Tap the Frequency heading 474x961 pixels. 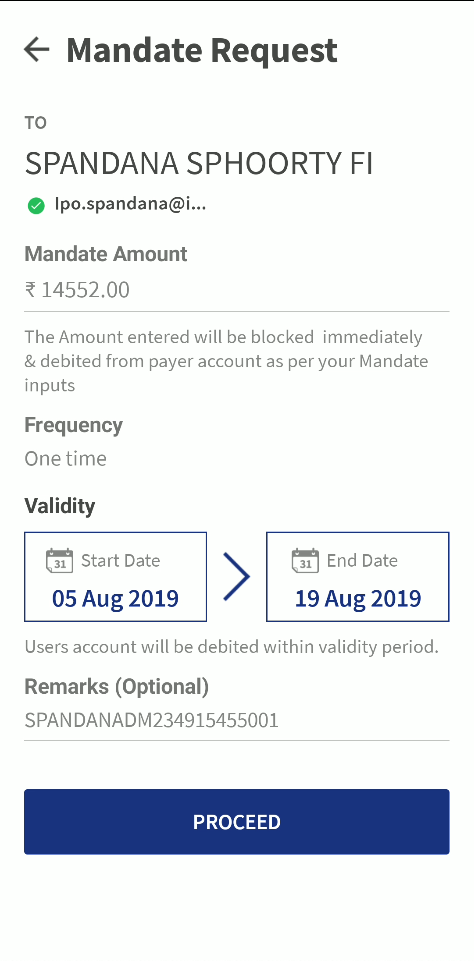(74, 425)
